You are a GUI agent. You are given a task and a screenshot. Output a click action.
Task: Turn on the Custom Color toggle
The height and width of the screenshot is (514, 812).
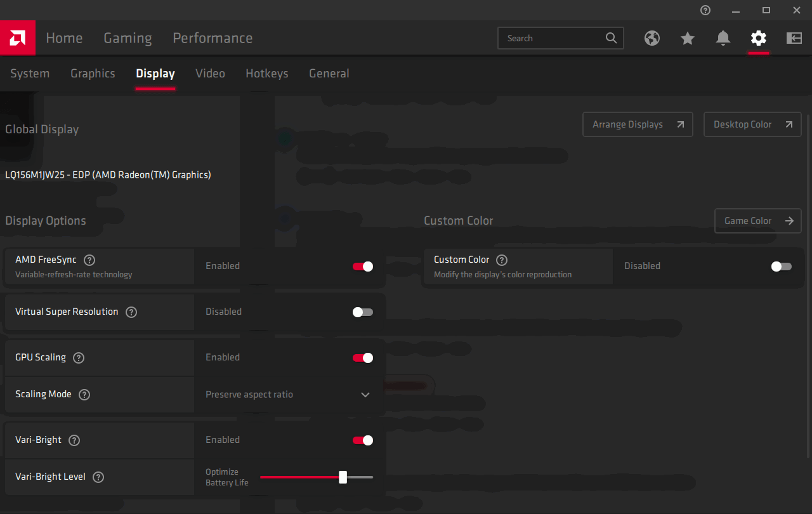782,267
